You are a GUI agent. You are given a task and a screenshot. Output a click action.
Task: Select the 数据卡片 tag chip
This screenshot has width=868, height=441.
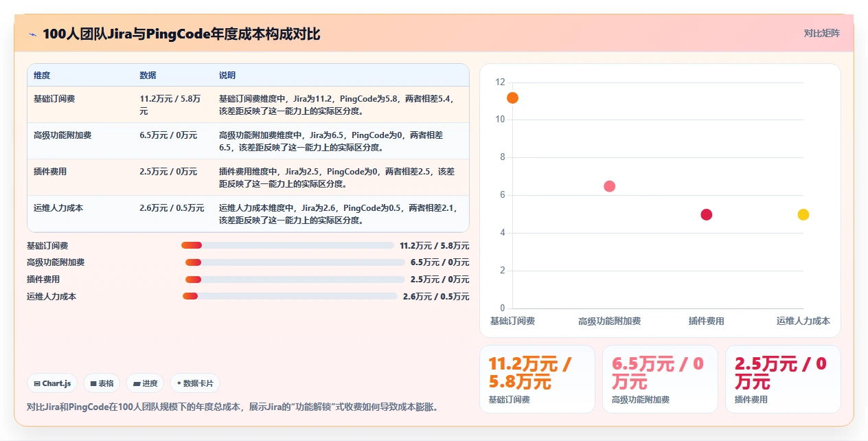(x=195, y=383)
